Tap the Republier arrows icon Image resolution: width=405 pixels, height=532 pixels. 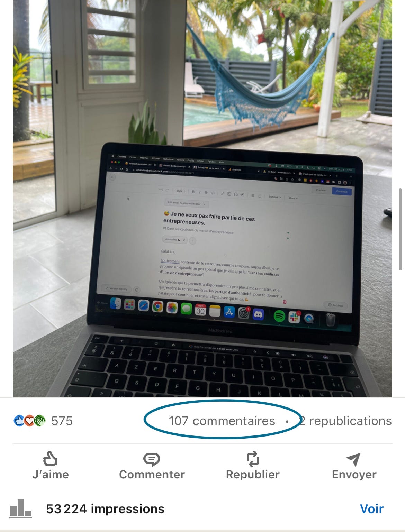253,459
